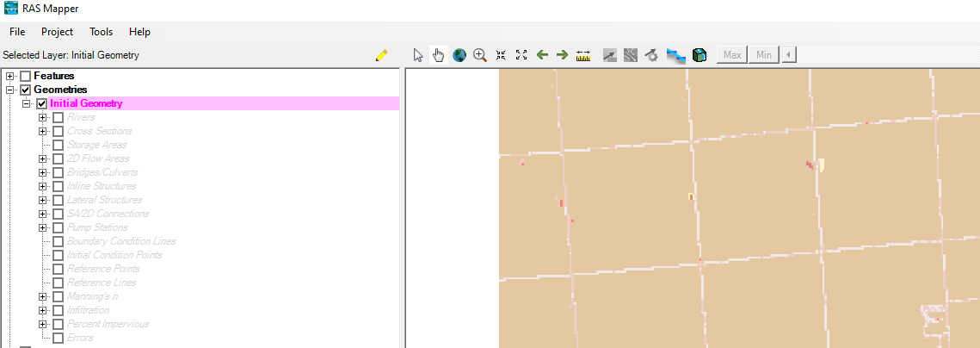The width and height of the screenshot is (980, 348).
Task: Expand the Infiltration node
Action: tap(42, 310)
